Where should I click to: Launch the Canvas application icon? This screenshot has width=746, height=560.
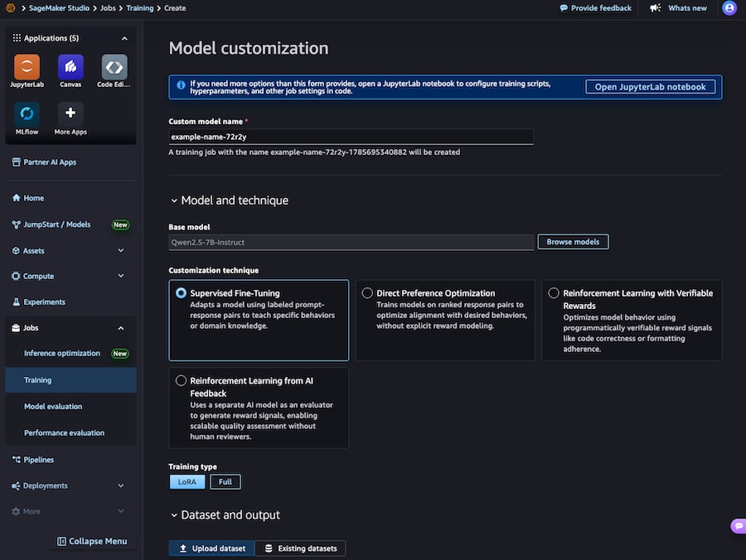pos(70,67)
